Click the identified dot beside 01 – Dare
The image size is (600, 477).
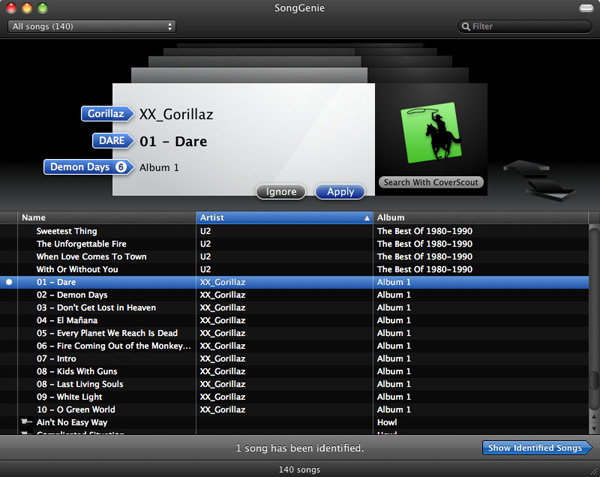pos(9,282)
